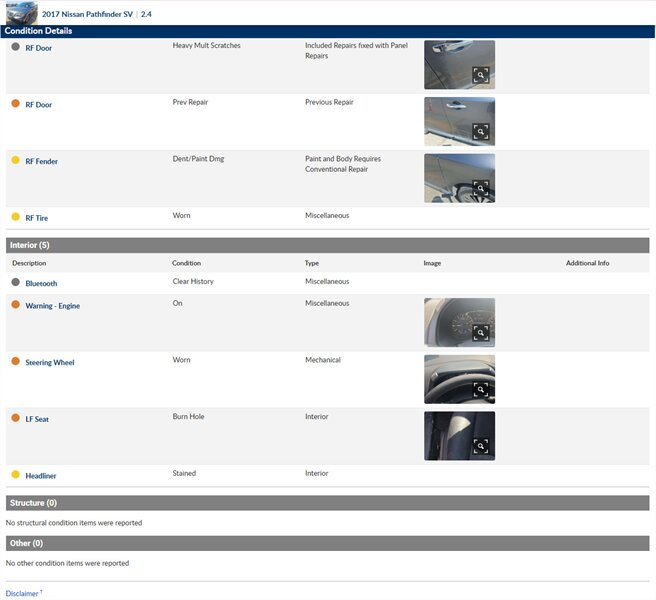This screenshot has width=656, height=600.
Task: Collapse the Interior (5) section header
Action: pos(327,245)
